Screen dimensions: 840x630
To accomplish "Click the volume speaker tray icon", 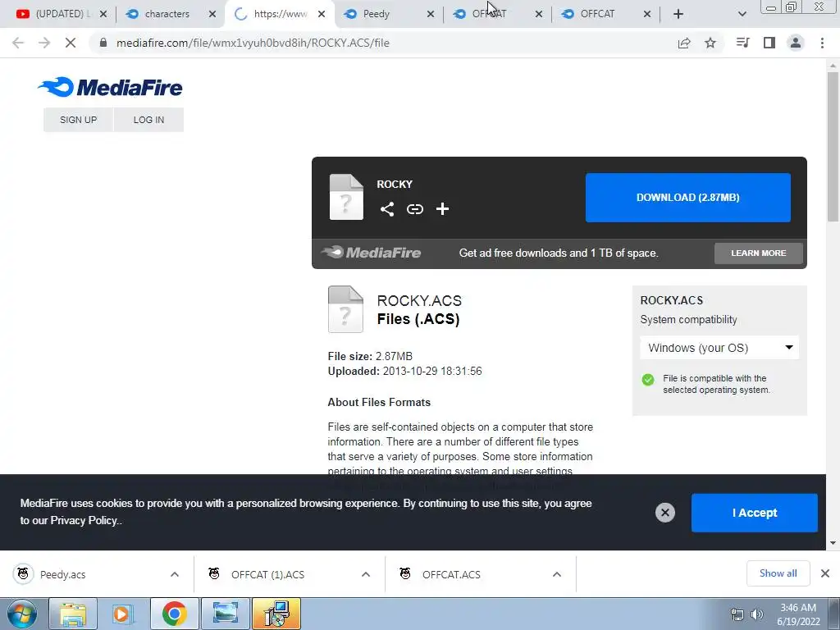I will (756, 614).
